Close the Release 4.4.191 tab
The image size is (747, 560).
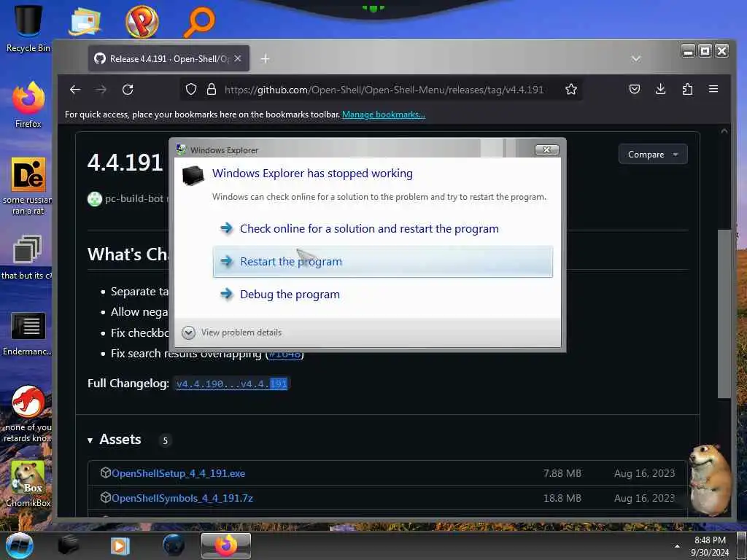tap(238, 58)
